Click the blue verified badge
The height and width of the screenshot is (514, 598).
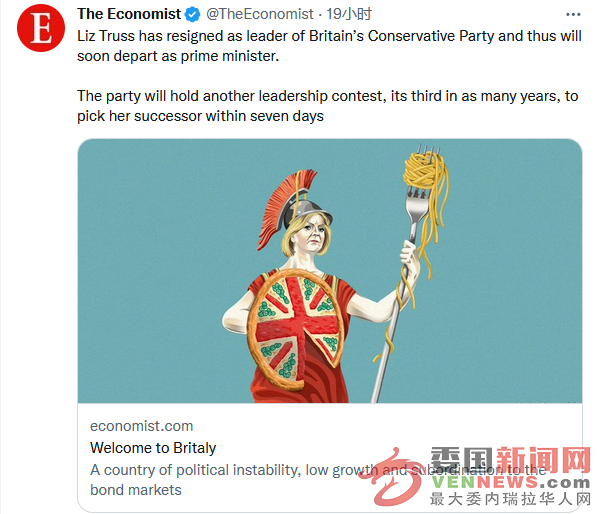click(192, 14)
